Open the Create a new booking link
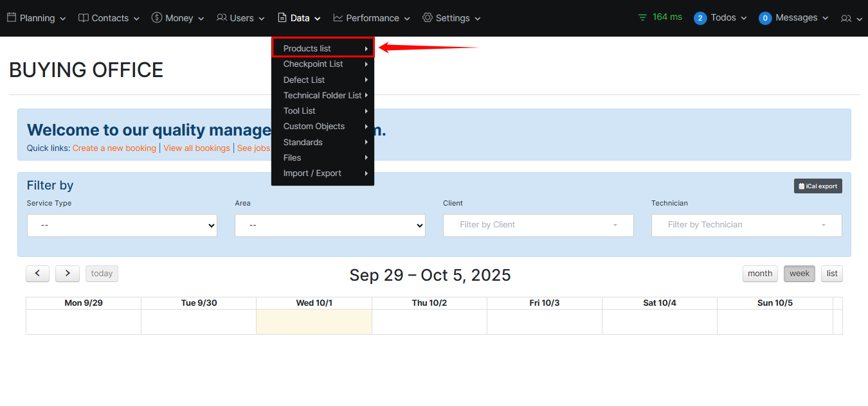Image resolution: width=868 pixels, height=406 pixels. click(x=114, y=148)
